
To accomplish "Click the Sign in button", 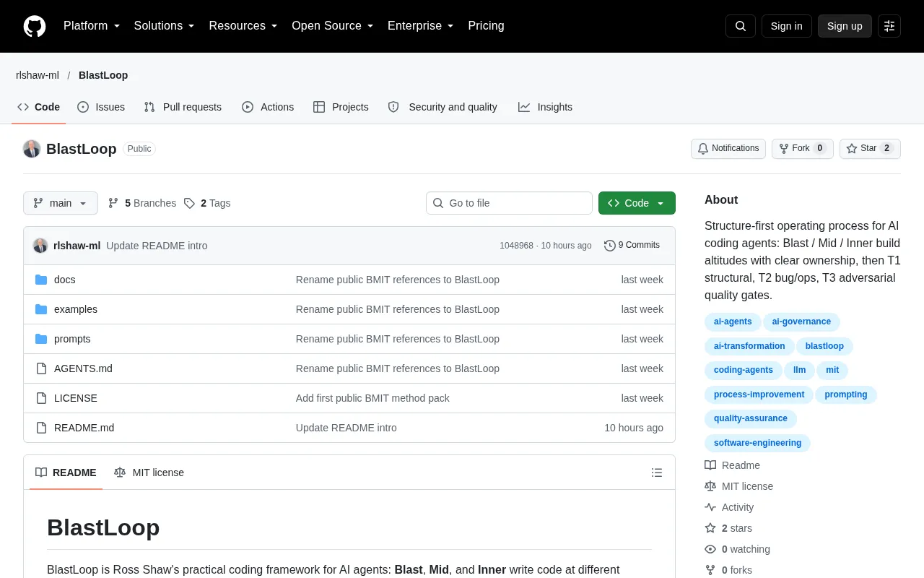I will coord(786,26).
